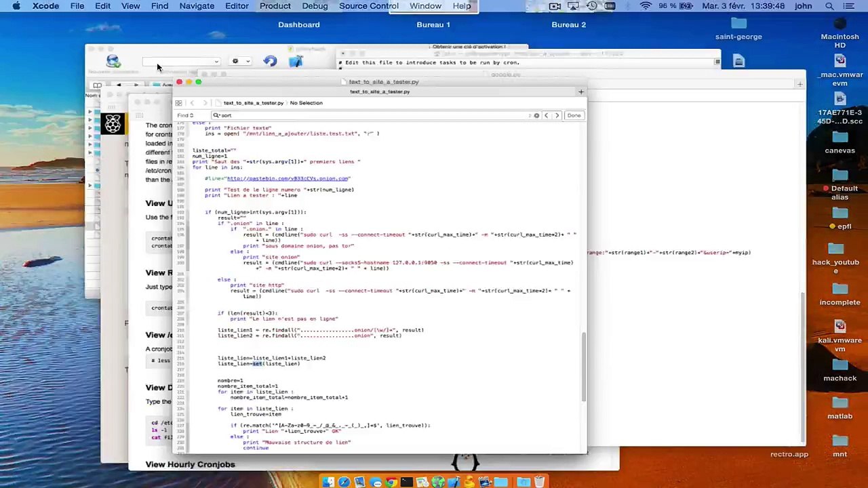Clear the find search field
This screenshot has width=868, height=488.
click(536, 115)
